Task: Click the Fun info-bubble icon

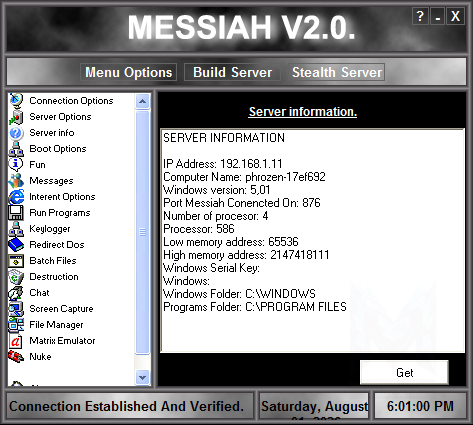Action: pos(16,165)
